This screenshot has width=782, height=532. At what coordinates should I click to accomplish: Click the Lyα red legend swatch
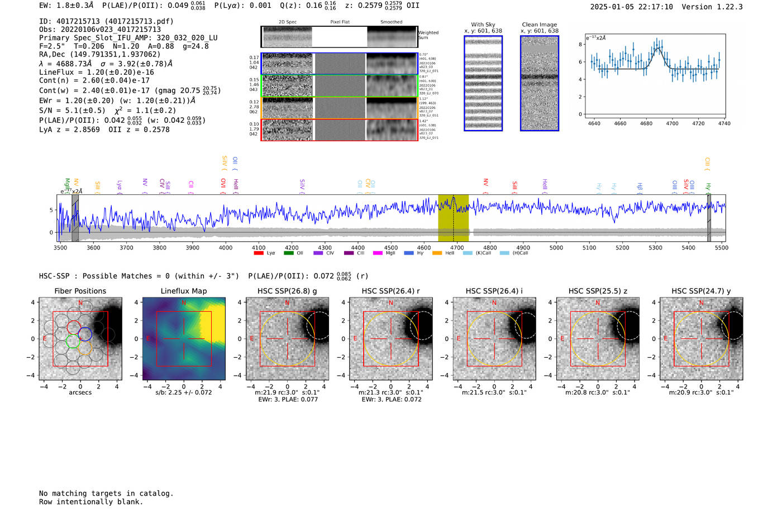258,253
